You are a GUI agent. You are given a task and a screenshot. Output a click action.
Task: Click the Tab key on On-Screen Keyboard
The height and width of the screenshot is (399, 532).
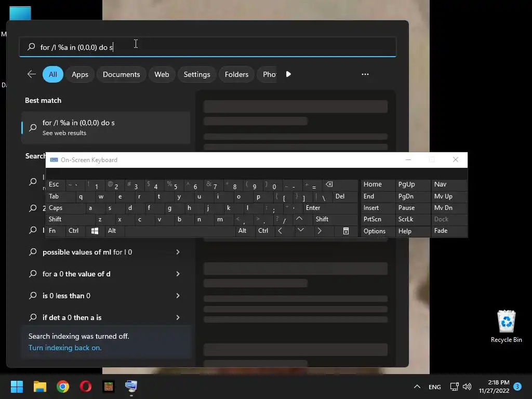coord(60,197)
